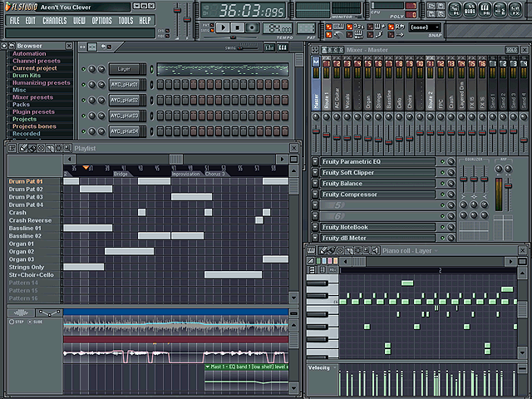Click the AYC_pHat03 channel button

pos(124,116)
